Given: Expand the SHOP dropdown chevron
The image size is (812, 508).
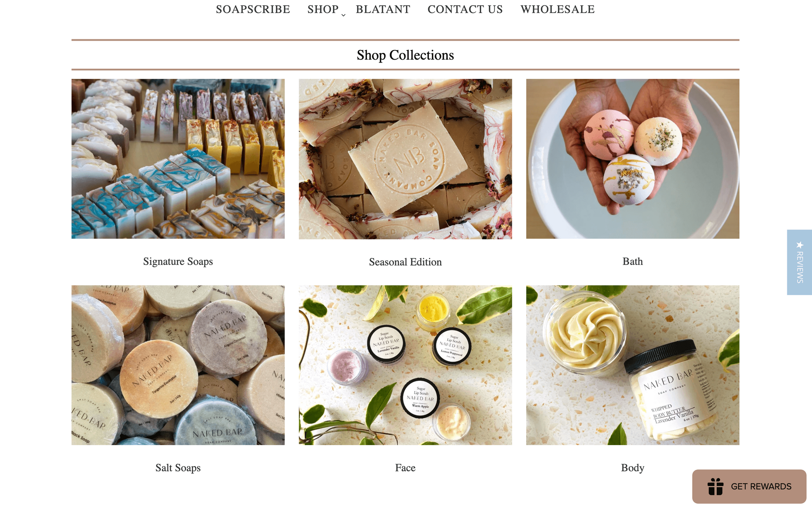Looking at the screenshot, I should click(x=343, y=15).
